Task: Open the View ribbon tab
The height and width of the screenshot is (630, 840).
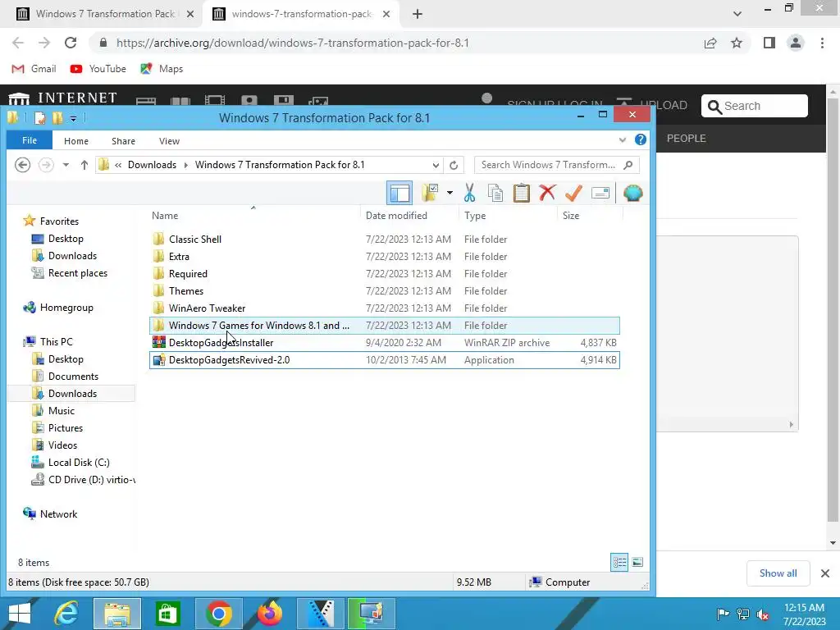Action: point(169,141)
